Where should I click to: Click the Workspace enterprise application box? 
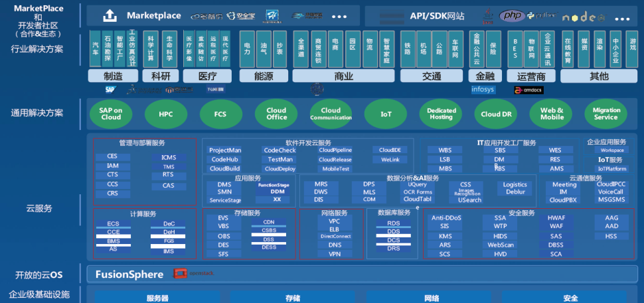pyautogui.click(x=612, y=150)
